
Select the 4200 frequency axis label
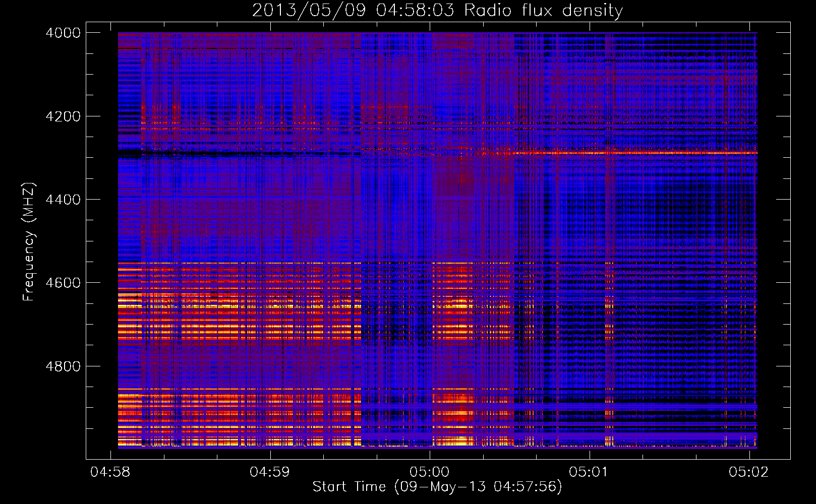click(x=63, y=116)
